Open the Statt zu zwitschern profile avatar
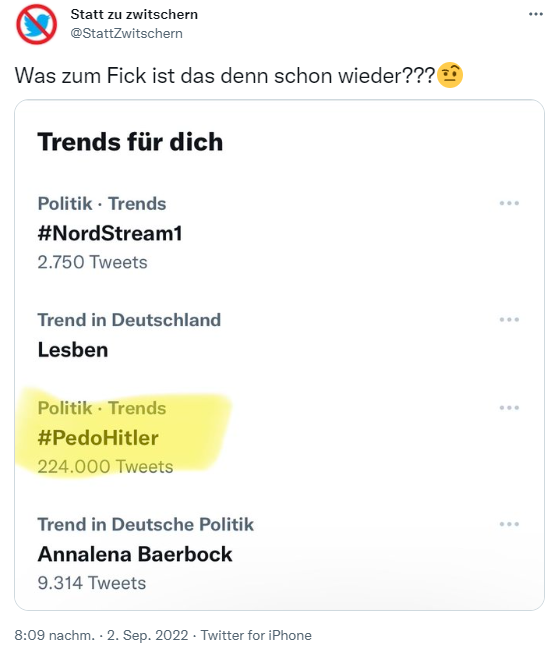This screenshot has height=650, width=552. coord(36,24)
